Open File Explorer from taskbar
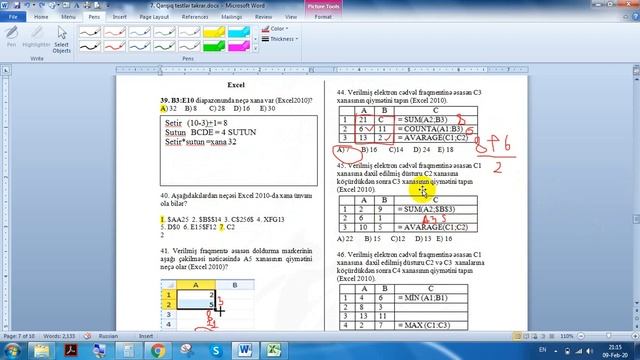 coord(41,350)
